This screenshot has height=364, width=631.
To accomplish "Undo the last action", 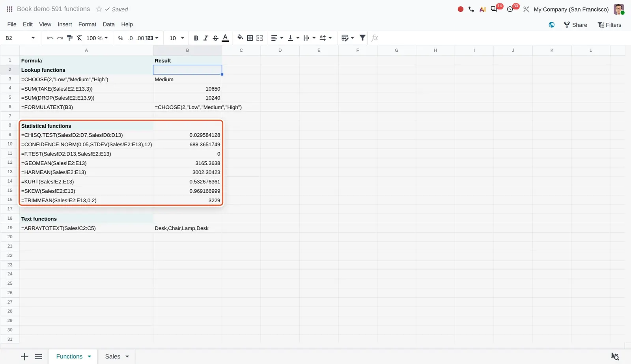I will [50, 38].
